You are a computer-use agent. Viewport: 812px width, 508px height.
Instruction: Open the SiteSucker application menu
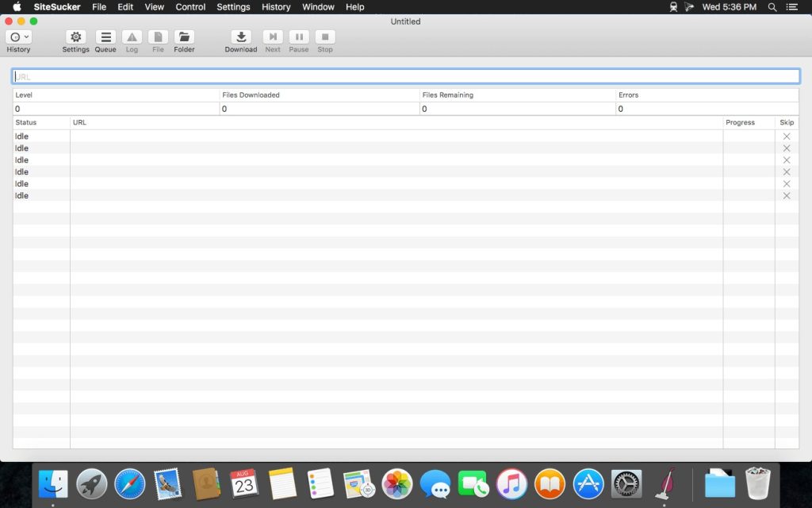pyautogui.click(x=57, y=7)
